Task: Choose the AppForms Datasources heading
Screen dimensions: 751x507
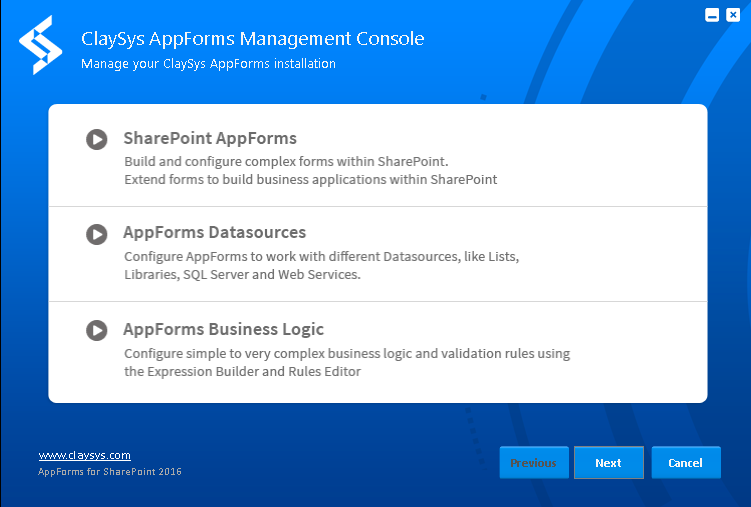Action: tap(215, 233)
